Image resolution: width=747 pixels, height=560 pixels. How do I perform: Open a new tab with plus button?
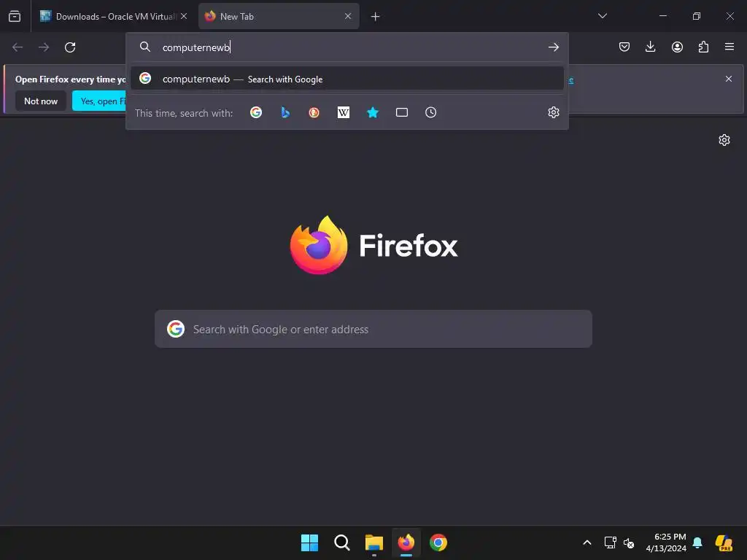[376, 17]
